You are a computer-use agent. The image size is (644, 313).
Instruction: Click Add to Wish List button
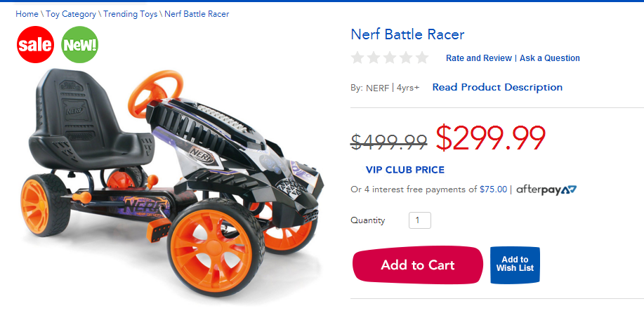(x=515, y=265)
